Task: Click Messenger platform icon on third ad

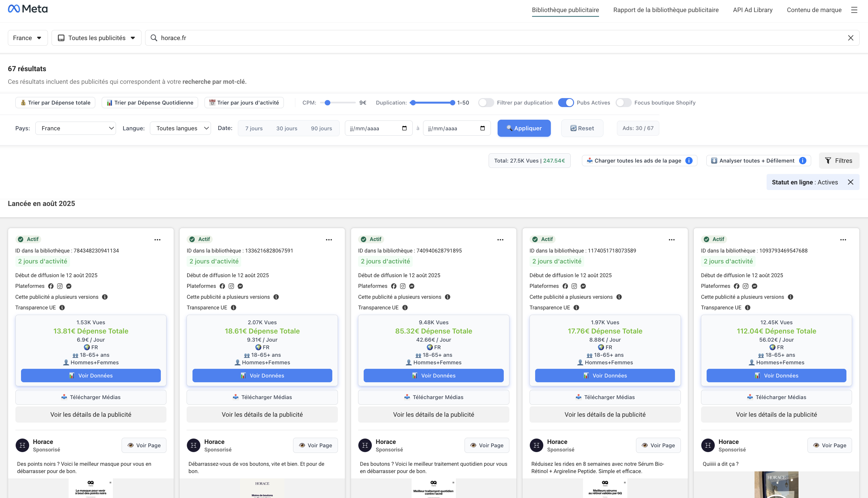Action: click(x=412, y=286)
